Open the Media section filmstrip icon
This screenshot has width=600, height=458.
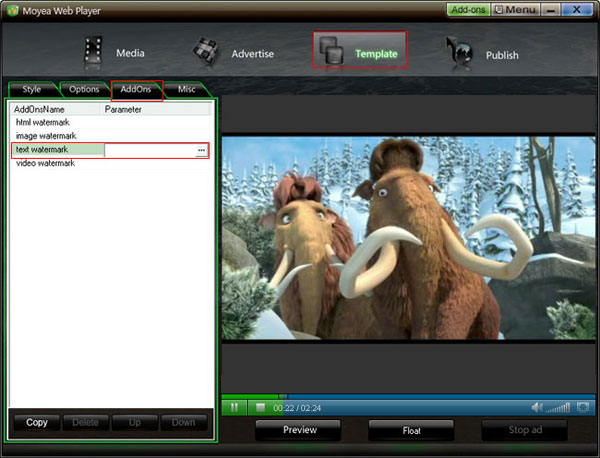tap(93, 51)
